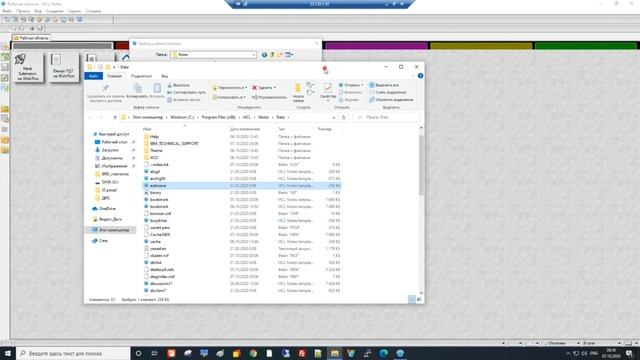Click the Windows Start button

(x=7, y=353)
